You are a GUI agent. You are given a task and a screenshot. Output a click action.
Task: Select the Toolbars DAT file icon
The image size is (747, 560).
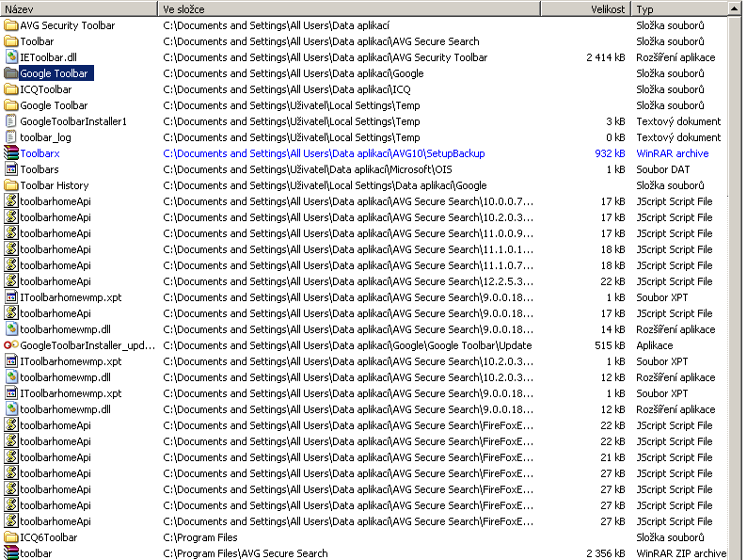(11, 169)
